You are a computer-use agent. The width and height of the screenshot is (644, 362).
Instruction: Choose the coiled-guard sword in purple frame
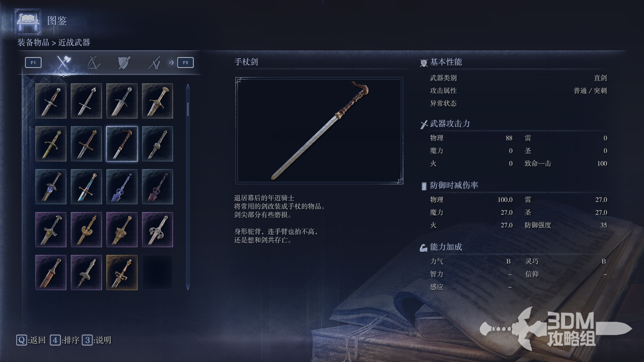click(x=157, y=230)
